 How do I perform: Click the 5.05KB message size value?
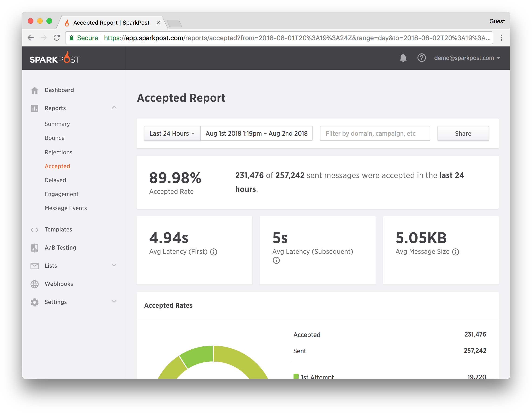coord(421,238)
